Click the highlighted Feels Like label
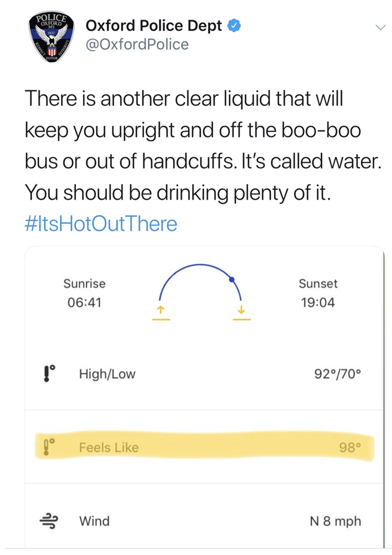This screenshot has height=555, width=392. click(x=109, y=447)
